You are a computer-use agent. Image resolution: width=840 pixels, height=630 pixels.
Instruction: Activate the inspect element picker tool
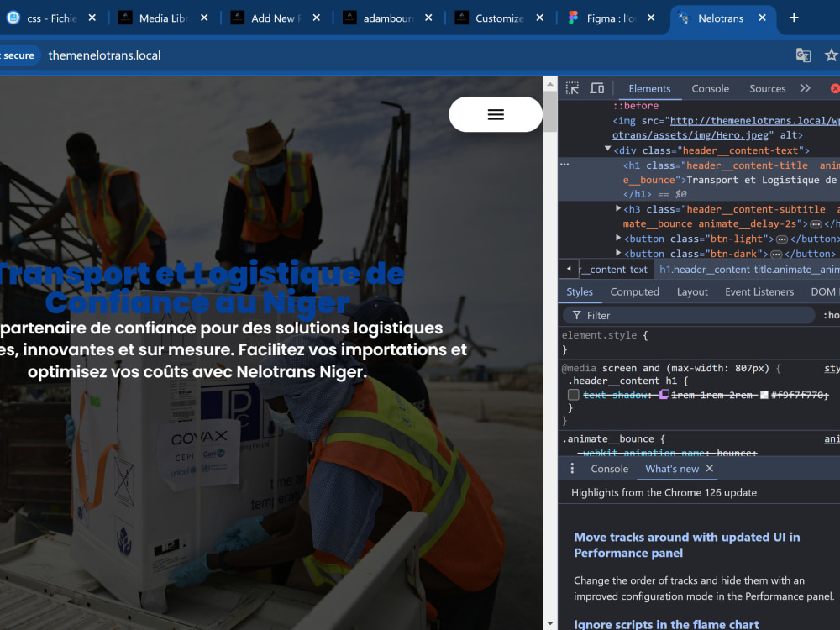572,88
